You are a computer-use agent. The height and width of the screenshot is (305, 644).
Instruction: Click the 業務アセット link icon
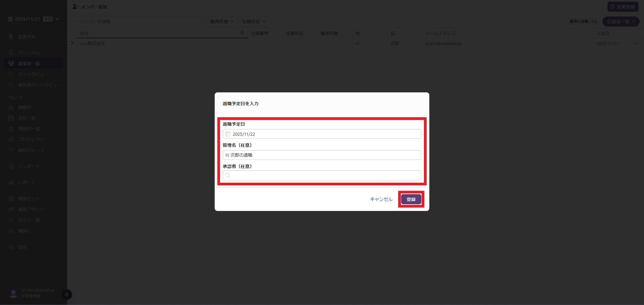(x=11, y=210)
